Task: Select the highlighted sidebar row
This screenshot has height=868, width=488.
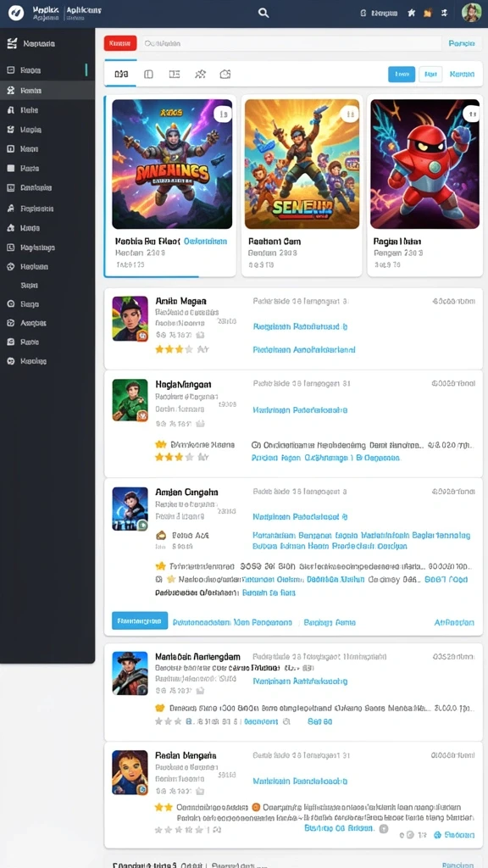Action: pyautogui.click(x=47, y=90)
